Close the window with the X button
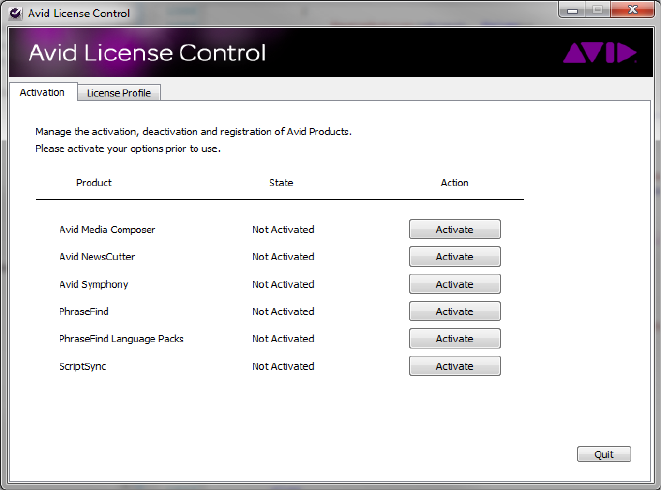Screen dimensions: 661x490 [632, 10]
